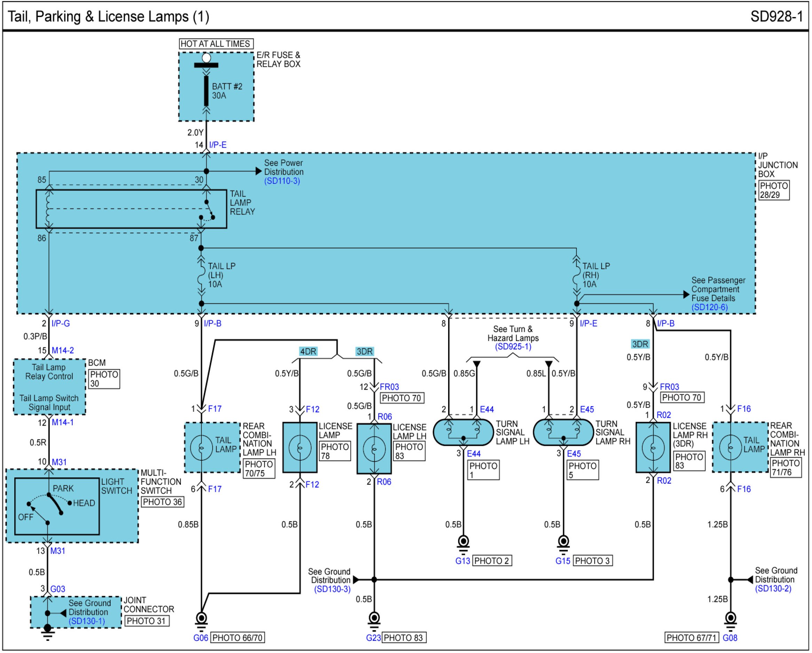The height and width of the screenshot is (653, 812).
Task: Select the G15 ground point icon
Action: [564, 542]
